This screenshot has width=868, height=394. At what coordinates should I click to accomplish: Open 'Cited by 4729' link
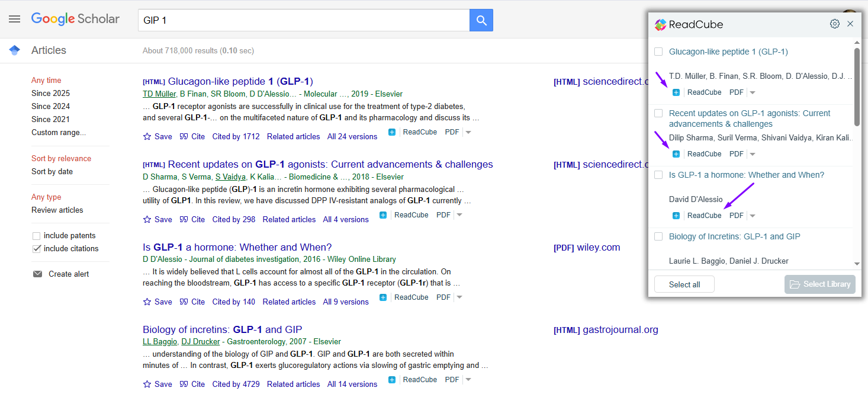pyautogui.click(x=236, y=384)
